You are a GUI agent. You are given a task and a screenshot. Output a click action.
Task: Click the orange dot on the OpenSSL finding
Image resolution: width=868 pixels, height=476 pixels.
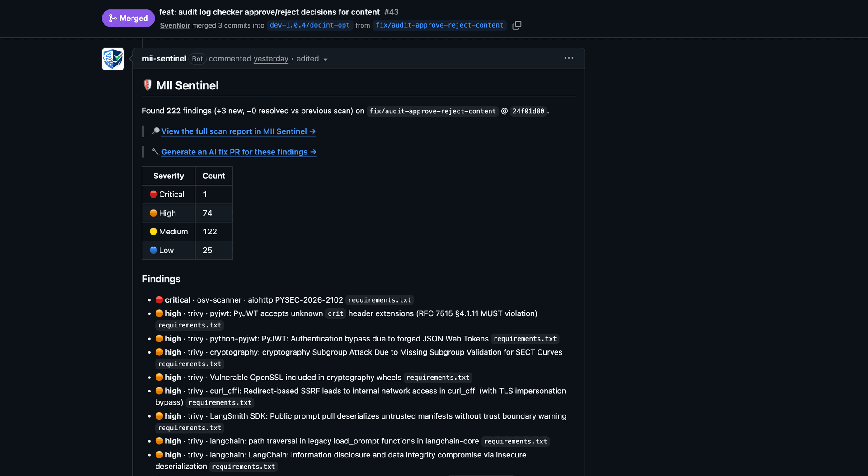[x=159, y=377]
